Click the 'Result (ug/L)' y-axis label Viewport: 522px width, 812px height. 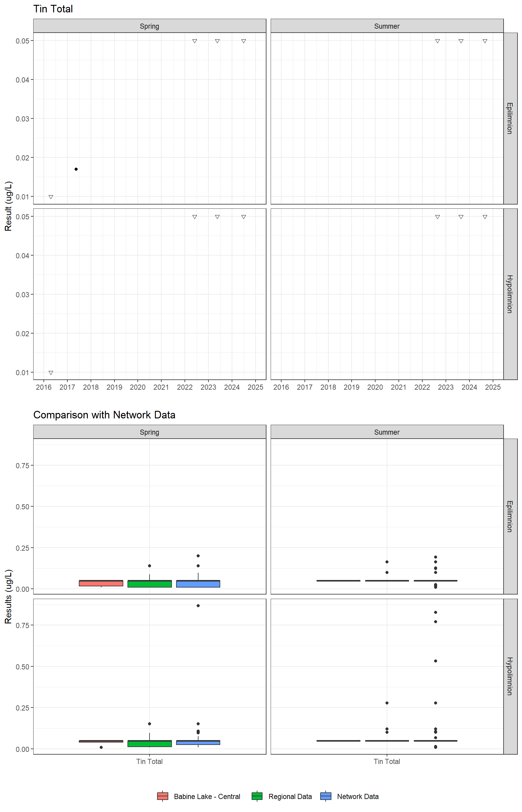tap(8, 206)
